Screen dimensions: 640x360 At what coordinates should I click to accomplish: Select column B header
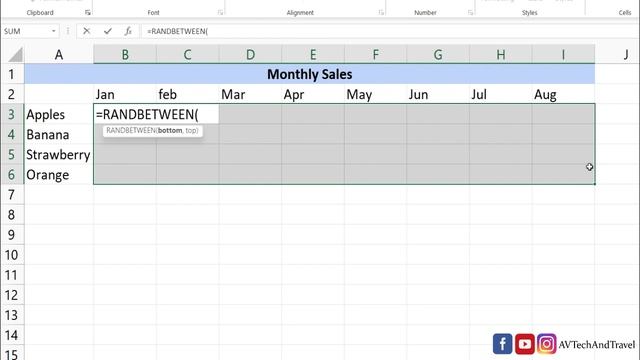pos(125,55)
